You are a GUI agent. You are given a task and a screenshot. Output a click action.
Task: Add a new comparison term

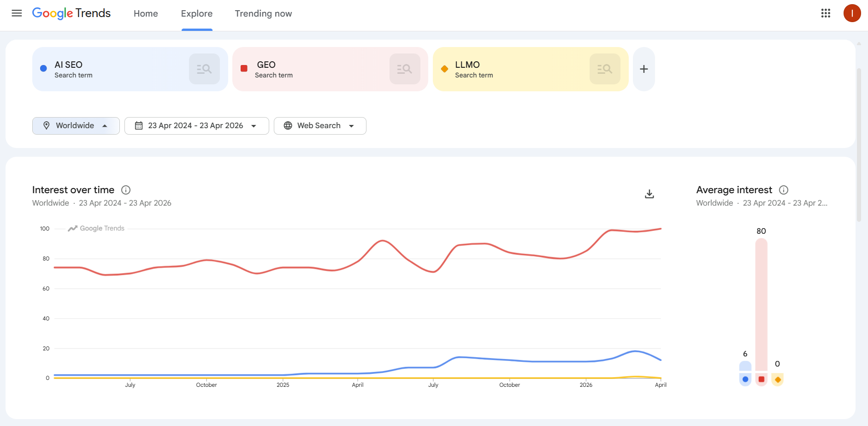644,68
